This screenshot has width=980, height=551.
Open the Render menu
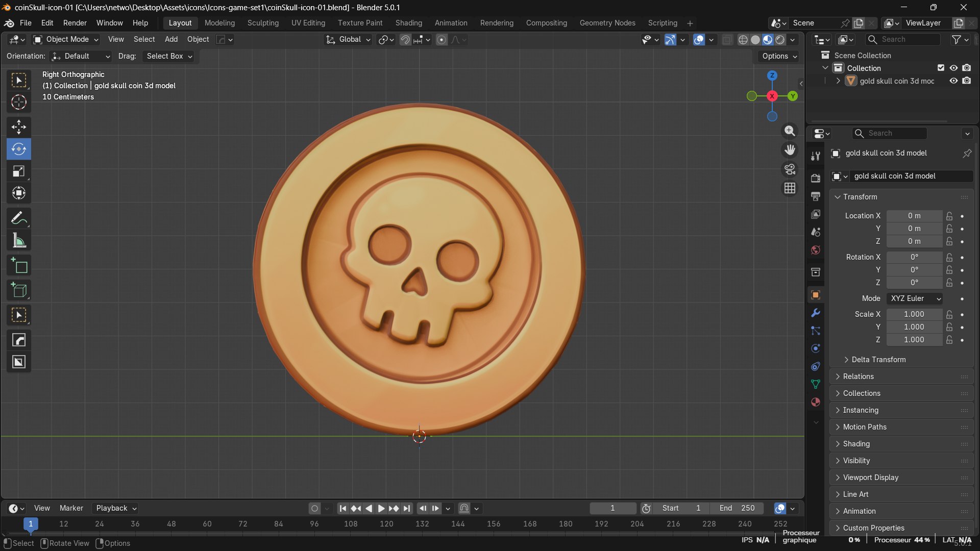click(x=75, y=23)
